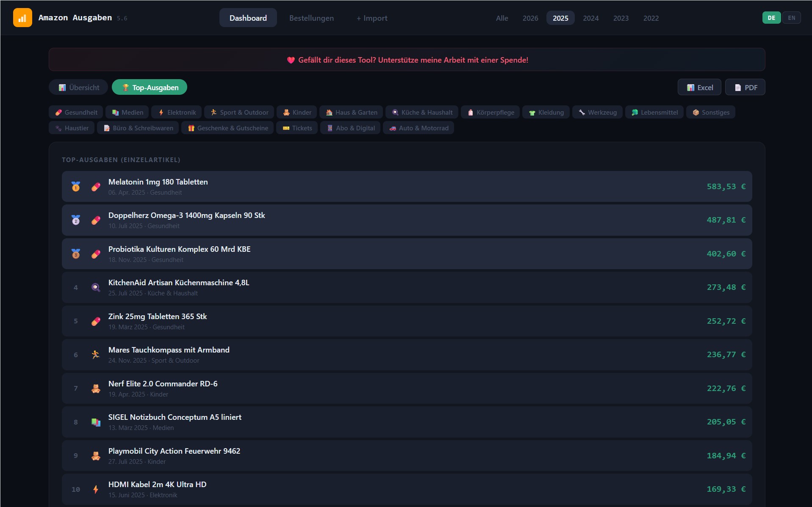Click the 169,33 € amount for HDMI Kabel

point(726,489)
